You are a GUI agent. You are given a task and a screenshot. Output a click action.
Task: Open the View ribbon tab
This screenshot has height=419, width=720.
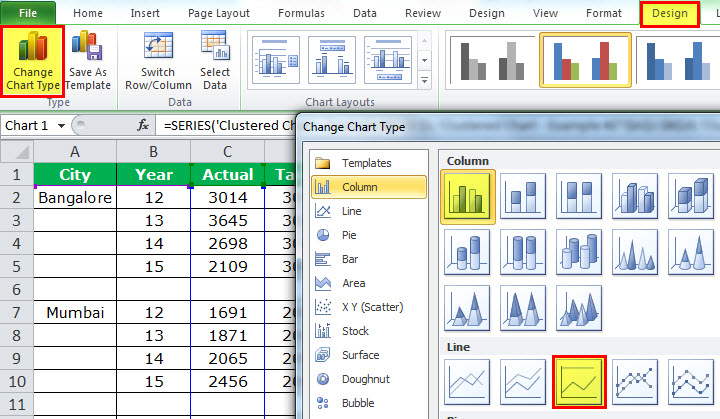[545, 13]
